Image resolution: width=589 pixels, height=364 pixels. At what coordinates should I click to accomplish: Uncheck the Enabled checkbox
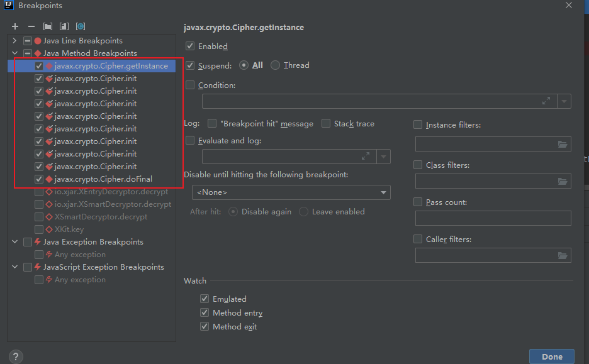pos(190,47)
